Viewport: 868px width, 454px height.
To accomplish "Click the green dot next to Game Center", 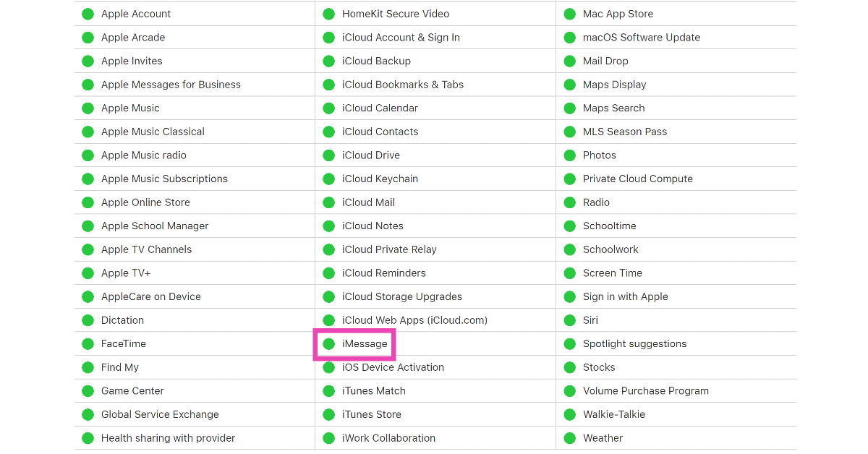I will tap(88, 391).
